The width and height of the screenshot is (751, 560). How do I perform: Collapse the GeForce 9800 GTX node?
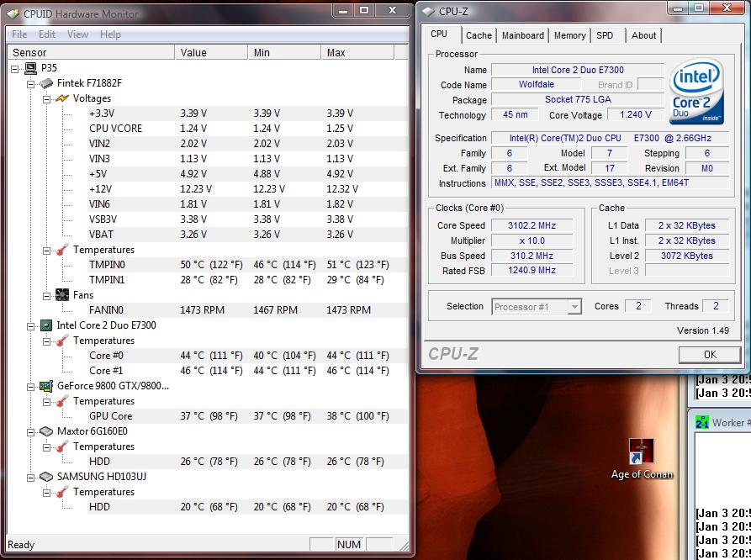click(30, 387)
